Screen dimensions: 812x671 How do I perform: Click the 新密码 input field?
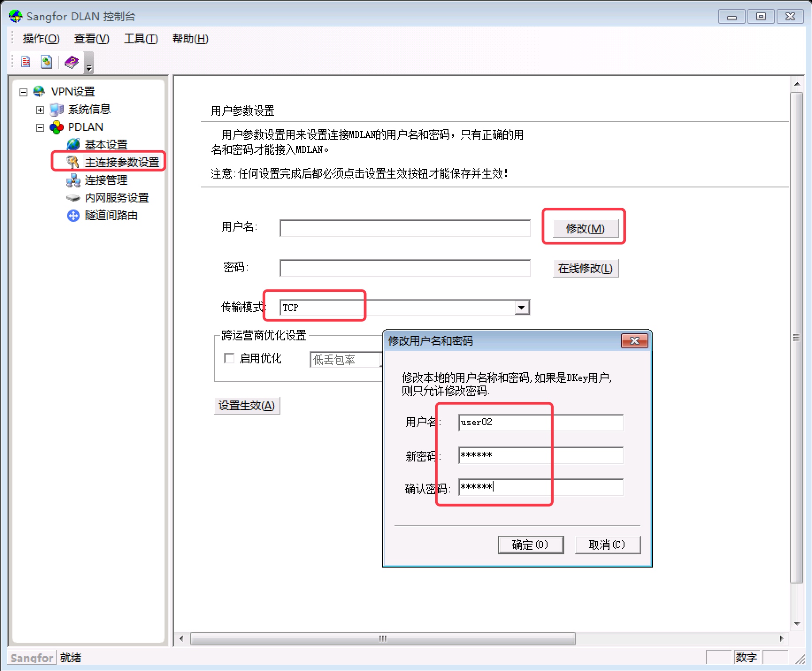pos(541,455)
